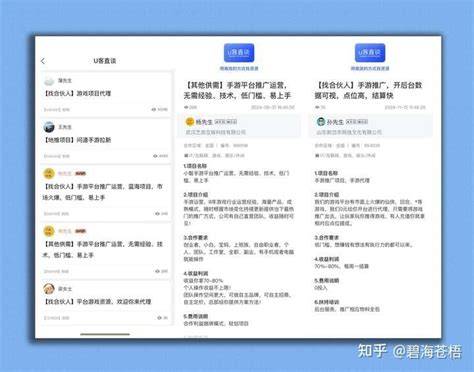Click blue link under middle U客直谈 logo
Viewport: 474px width, 372px height.
click(x=239, y=68)
